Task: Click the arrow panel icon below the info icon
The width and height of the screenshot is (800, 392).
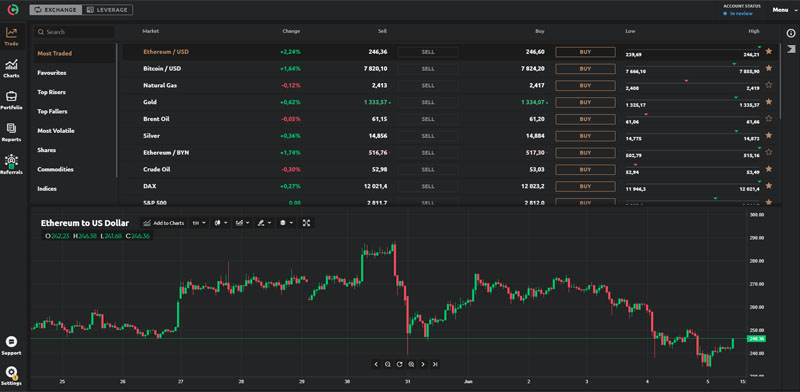Action: click(x=791, y=48)
